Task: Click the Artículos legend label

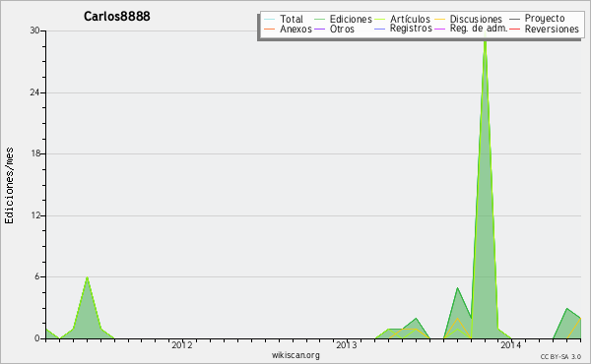Action: click(x=410, y=19)
